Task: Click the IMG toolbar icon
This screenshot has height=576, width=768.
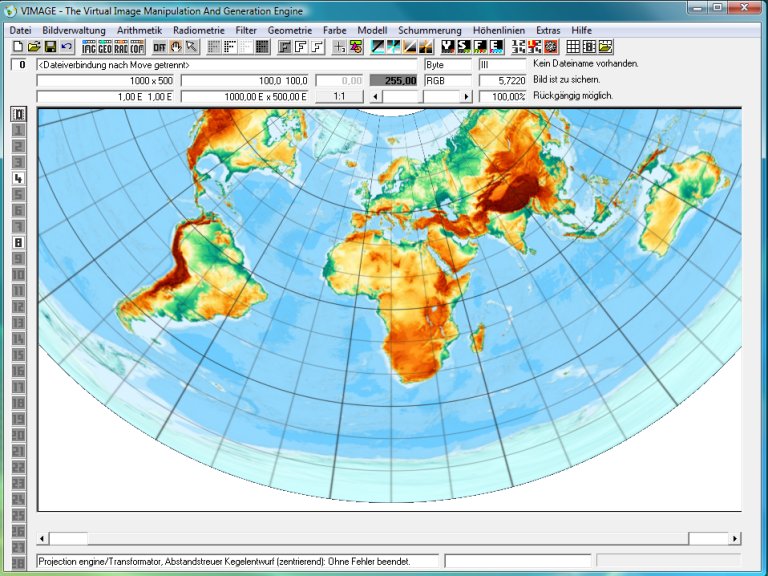Action: (x=89, y=47)
